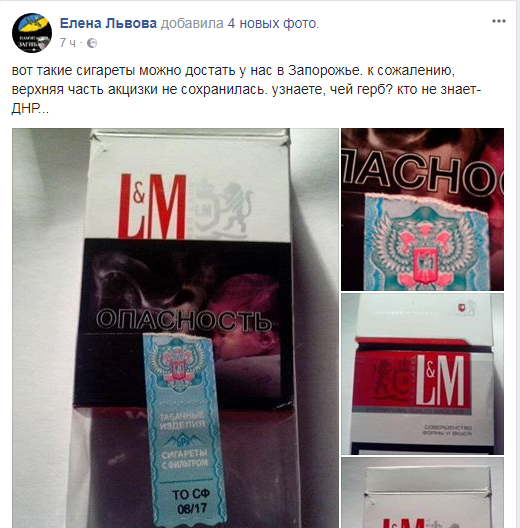
Task: Click the lion crest on the white pack
Action: (223, 209)
